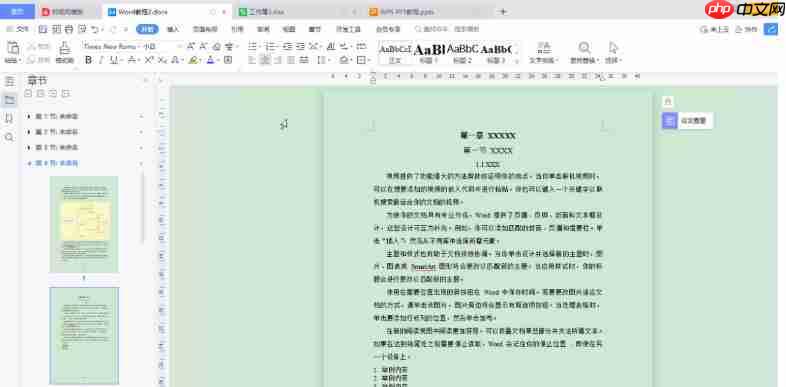Screen dimensions: 786x387
Task: Expand the first section in chapter panel
Action: pyautogui.click(x=29, y=116)
